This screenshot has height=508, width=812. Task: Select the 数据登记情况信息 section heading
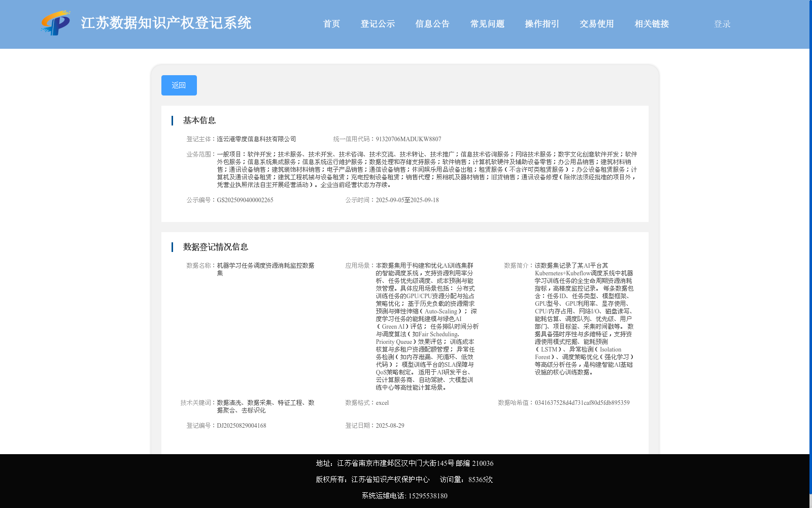coord(216,247)
